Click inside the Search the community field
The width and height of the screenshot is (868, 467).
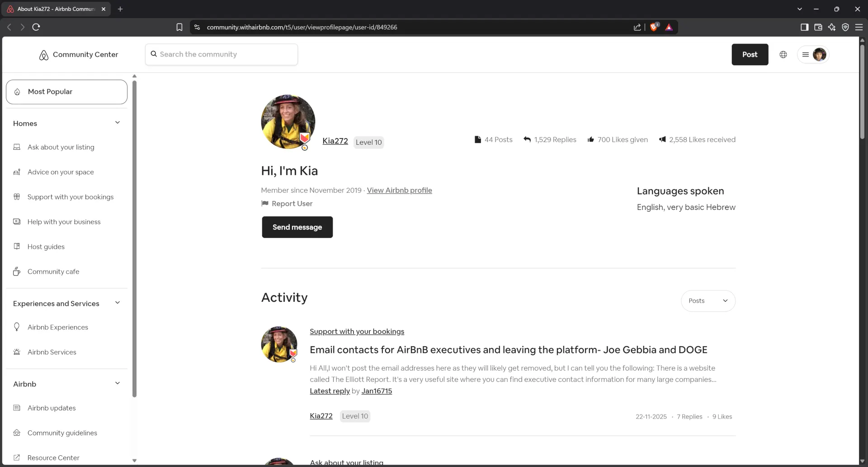(222, 54)
